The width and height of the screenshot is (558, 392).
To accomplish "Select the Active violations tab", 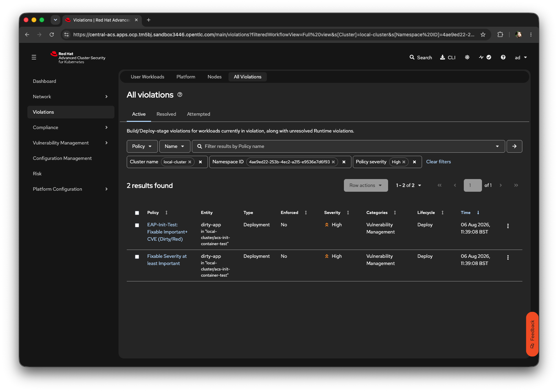I will 139,114.
